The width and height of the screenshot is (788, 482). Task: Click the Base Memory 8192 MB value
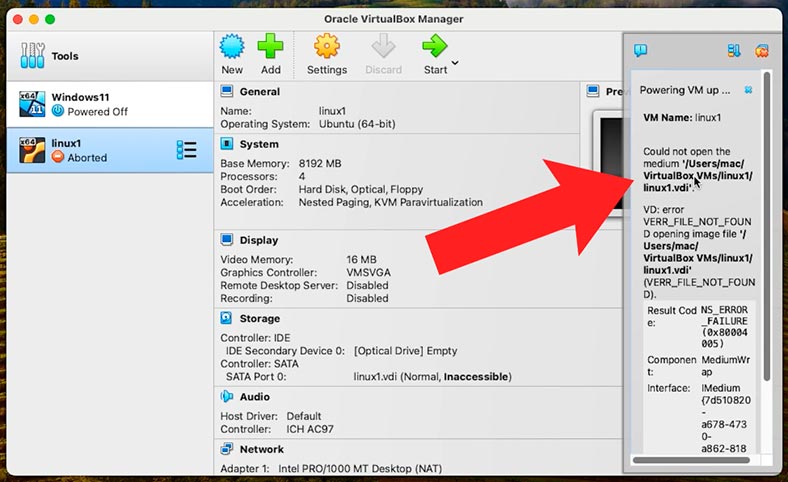pyautogui.click(x=320, y=163)
